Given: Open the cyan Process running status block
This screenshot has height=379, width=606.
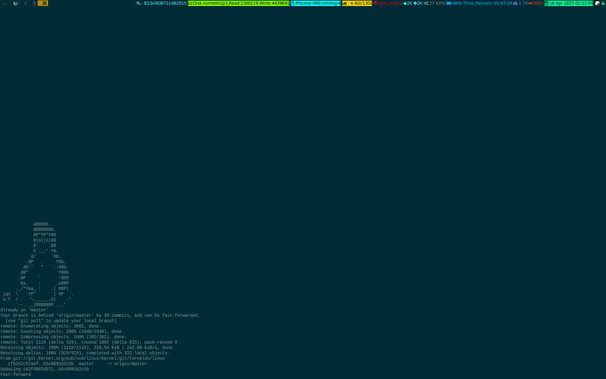Looking at the screenshot, I should tap(316, 3).
